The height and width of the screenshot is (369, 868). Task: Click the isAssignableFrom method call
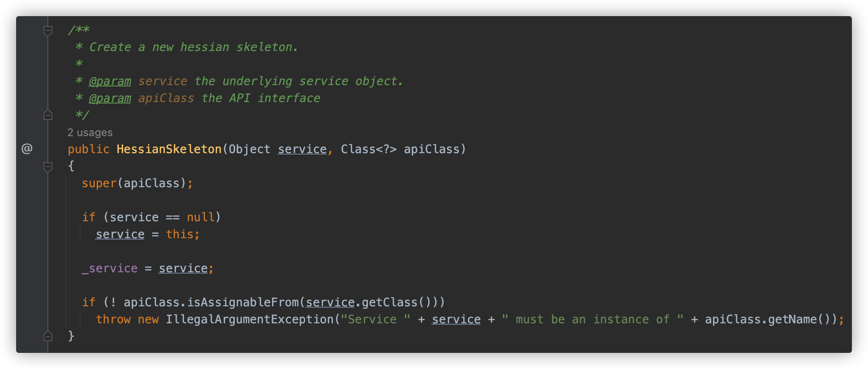[243, 302]
